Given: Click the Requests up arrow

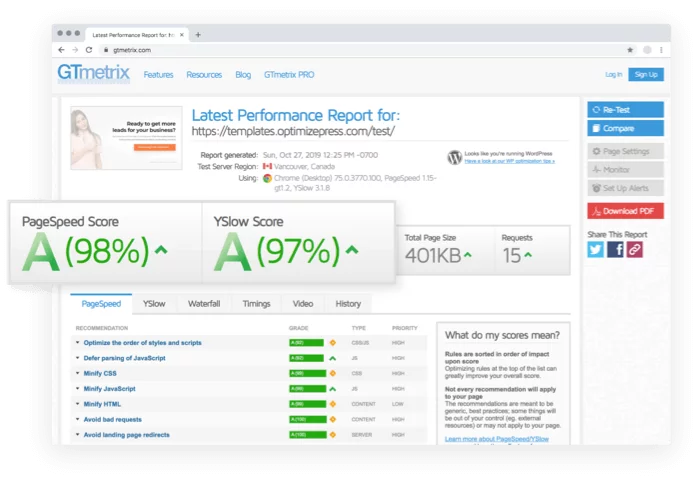Looking at the screenshot, I should pos(528,255).
